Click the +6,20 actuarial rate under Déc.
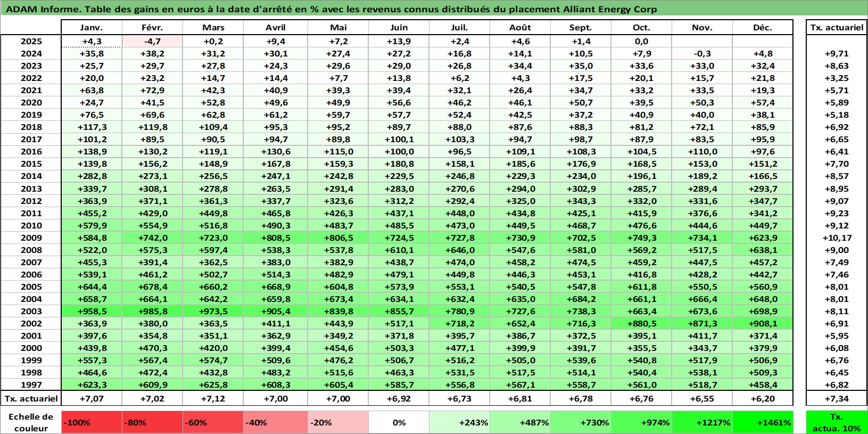Viewport: 868px width, 434px height. (763, 398)
